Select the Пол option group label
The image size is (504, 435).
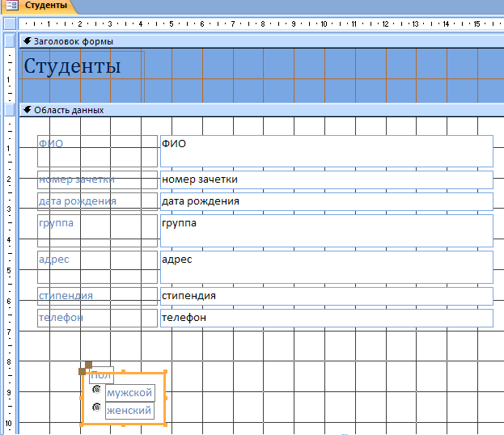pyautogui.click(x=102, y=375)
